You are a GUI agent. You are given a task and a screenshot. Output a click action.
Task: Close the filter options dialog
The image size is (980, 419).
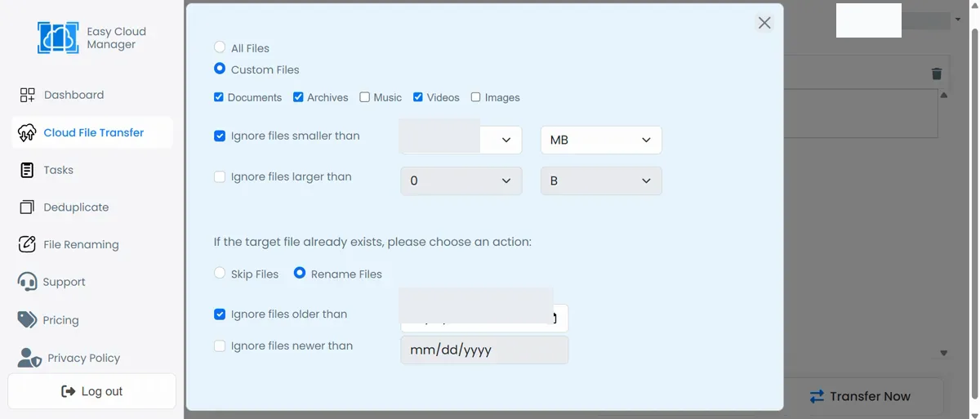click(764, 23)
